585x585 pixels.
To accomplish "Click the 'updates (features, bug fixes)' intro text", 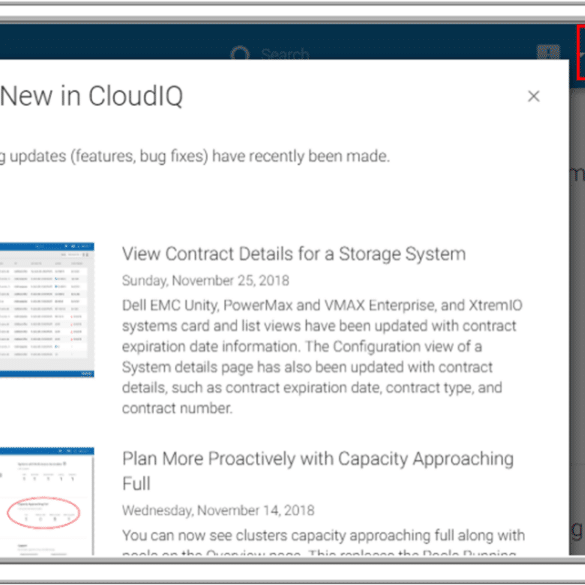I will (195, 156).
